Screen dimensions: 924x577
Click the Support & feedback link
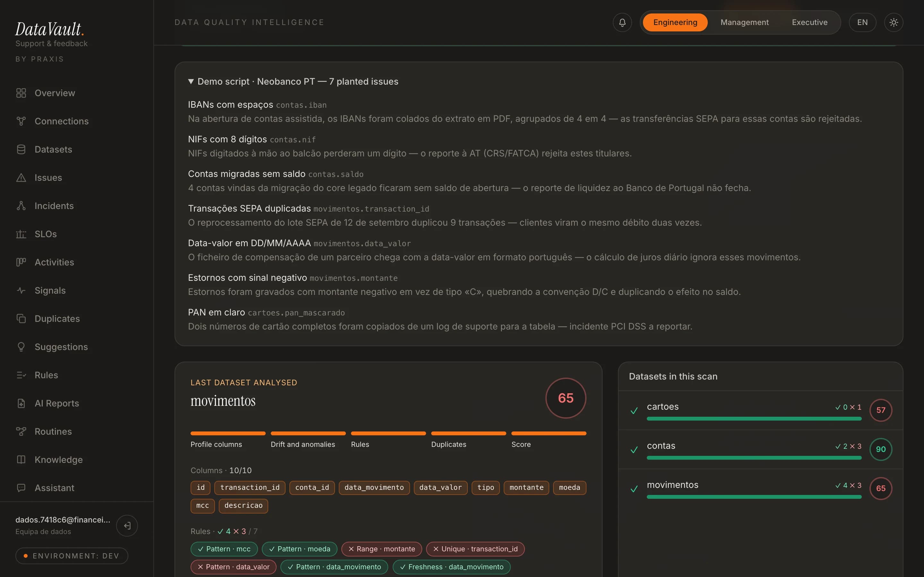coord(52,44)
